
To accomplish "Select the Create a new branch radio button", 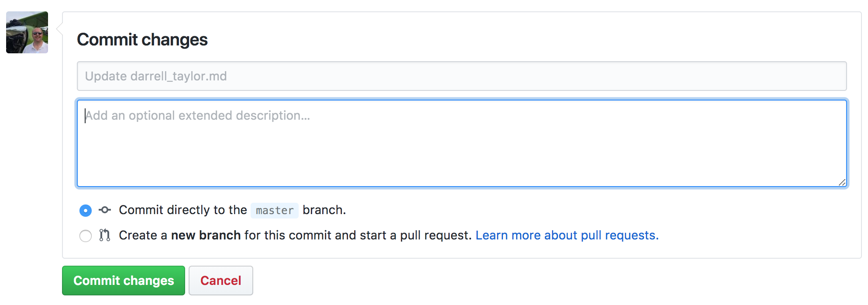I will coord(86,236).
